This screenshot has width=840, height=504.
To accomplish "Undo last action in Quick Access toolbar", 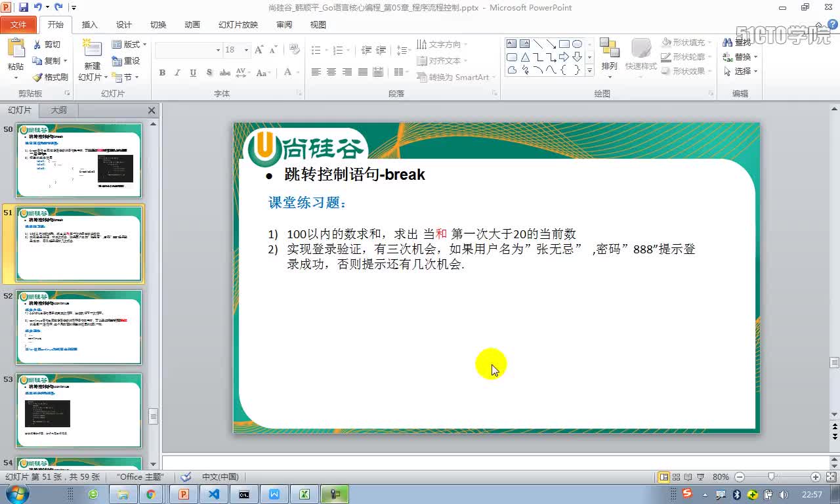I will point(38,7).
